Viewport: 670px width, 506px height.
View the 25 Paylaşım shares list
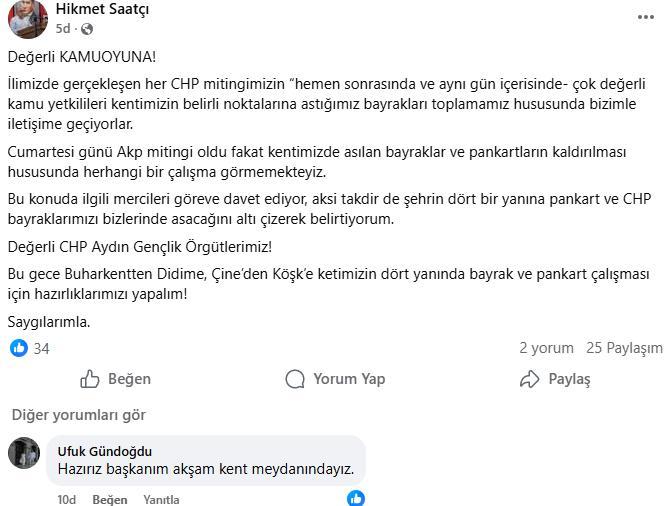[x=624, y=348]
